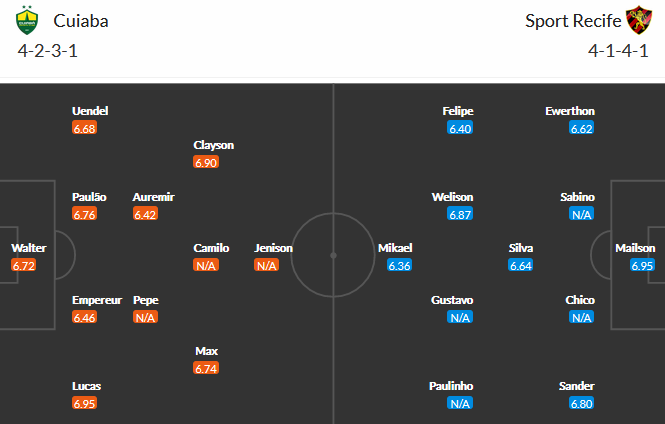Screen dimensions: 665x424
Task: Select goalkeeper Walter's name
Action: click(x=29, y=248)
